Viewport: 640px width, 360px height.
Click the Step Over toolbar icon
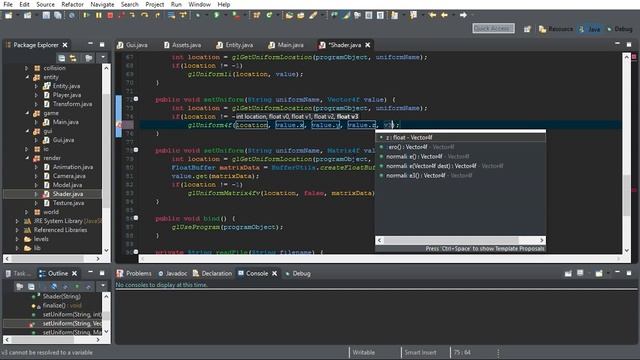point(145,15)
